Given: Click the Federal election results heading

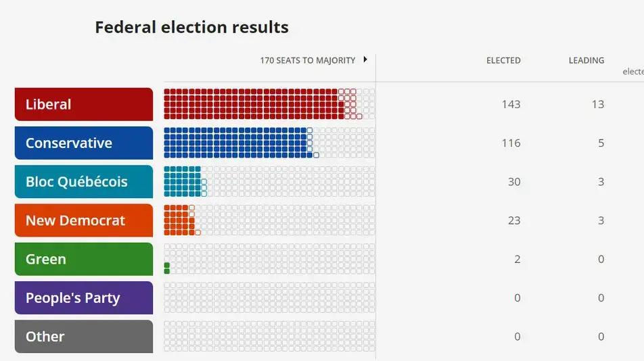Looking at the screenshot, I should [191, 27].
